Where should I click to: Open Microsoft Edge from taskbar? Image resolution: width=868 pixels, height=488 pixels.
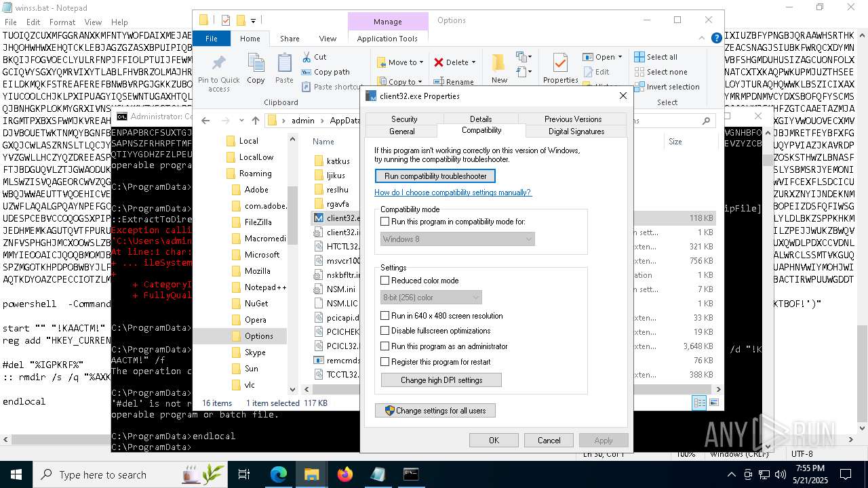[x=279, y=474]
